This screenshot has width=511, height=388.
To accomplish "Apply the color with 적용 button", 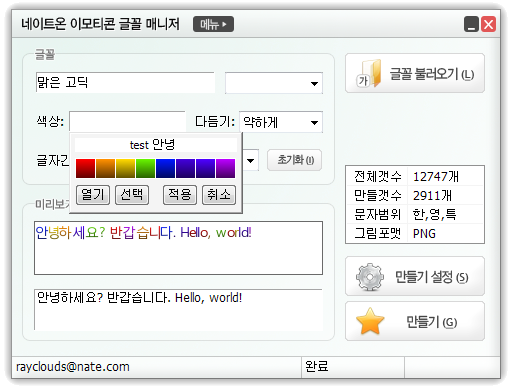I will (180, 195).
